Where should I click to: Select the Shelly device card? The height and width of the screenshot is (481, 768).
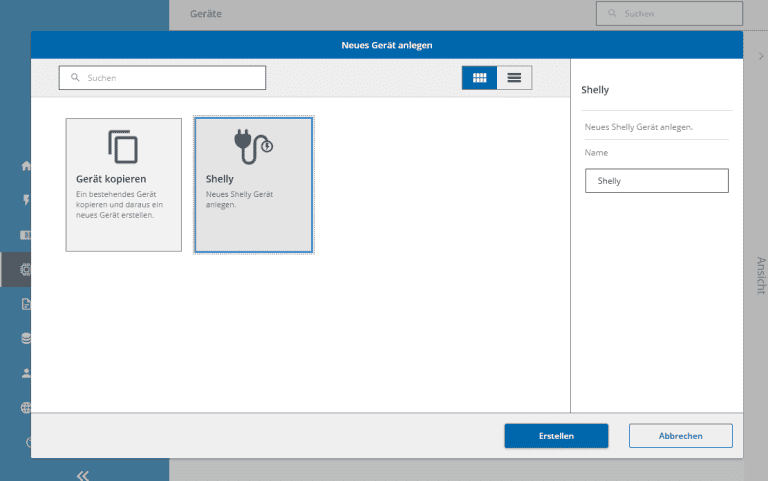point(254,185)
